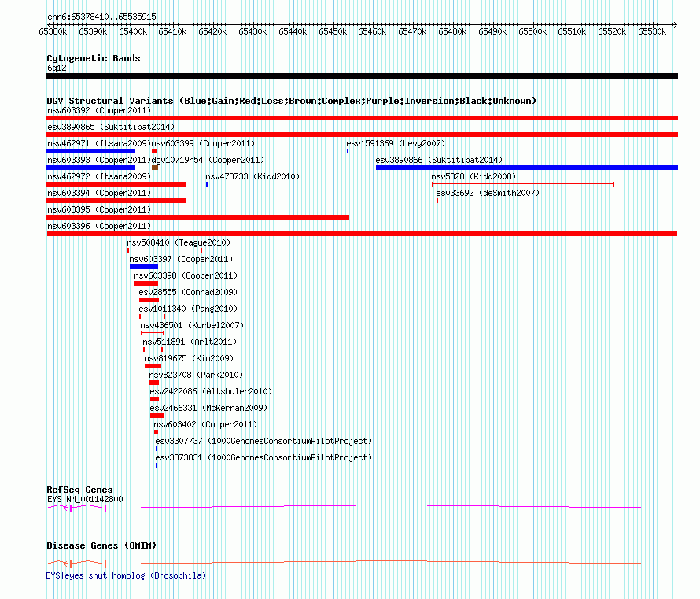Select esv2422086 (Altshuler2010) label
Image resolution: width=700 pixels, height=599 pixels.
[x=211, y=391]
